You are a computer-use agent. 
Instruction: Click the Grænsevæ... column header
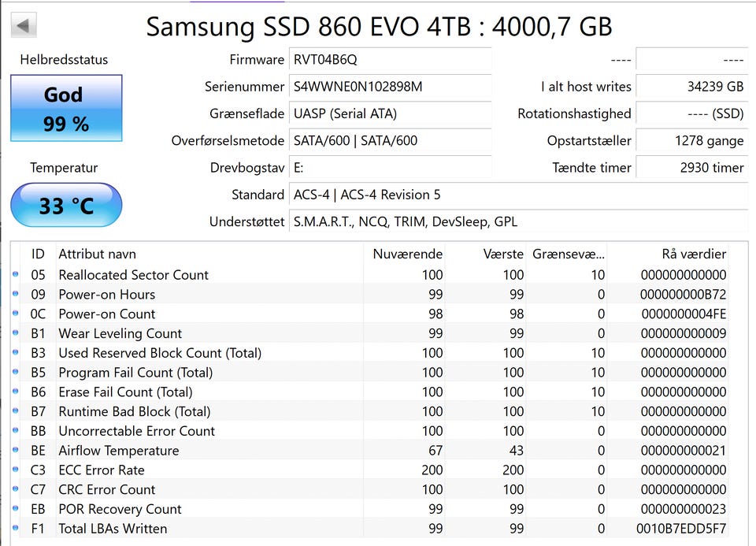(568, 254)
